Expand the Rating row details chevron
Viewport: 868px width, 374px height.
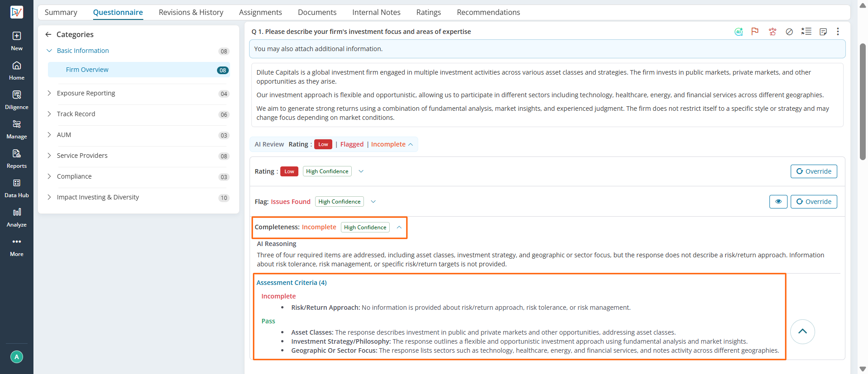pyautogui.click(x=361, y=171)
